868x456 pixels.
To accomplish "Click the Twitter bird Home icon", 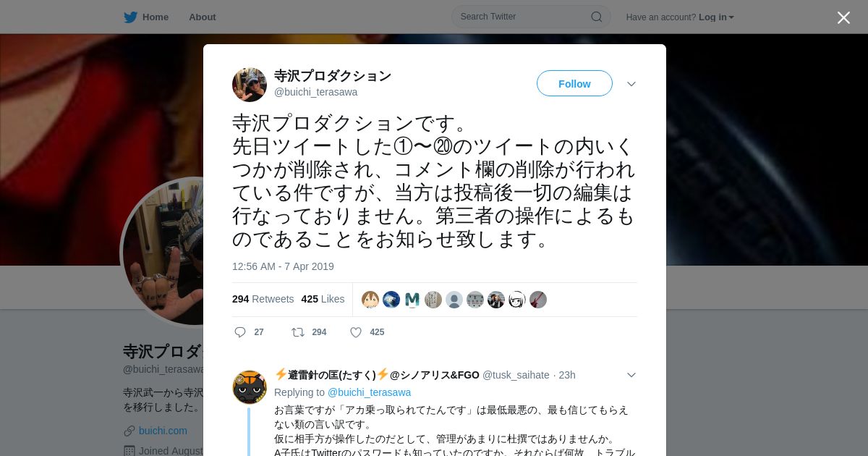I will (130, 17).
